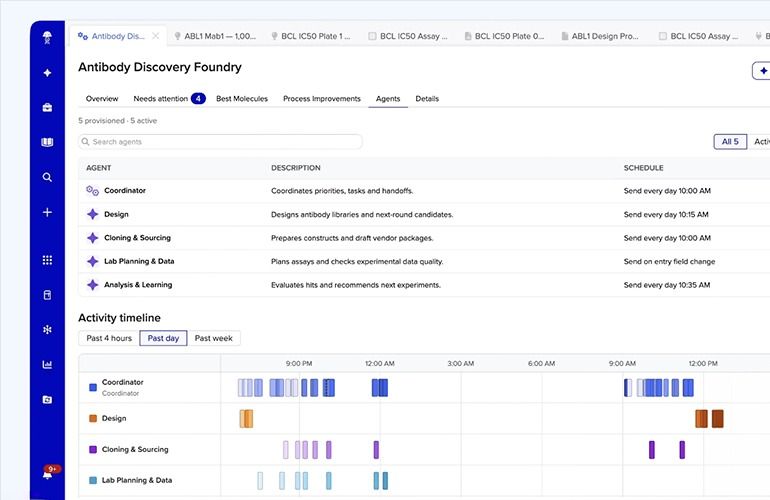Open the folder icon in sidebar
This screenshot has width=770, height=500.
tap(47, 399)
